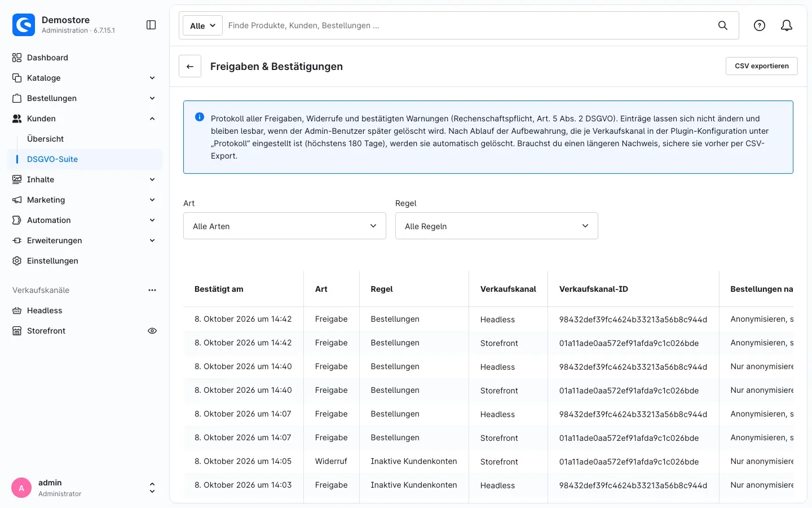Expand the Kataloge menu chevron
The width and height of the screenshot is (812, 508).
(152, 78)
